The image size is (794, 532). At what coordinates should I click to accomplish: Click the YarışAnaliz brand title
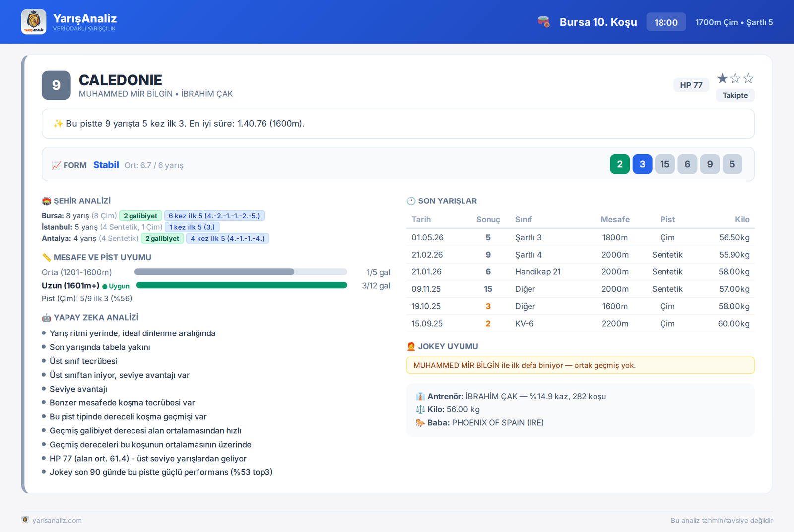pos(85,18)
